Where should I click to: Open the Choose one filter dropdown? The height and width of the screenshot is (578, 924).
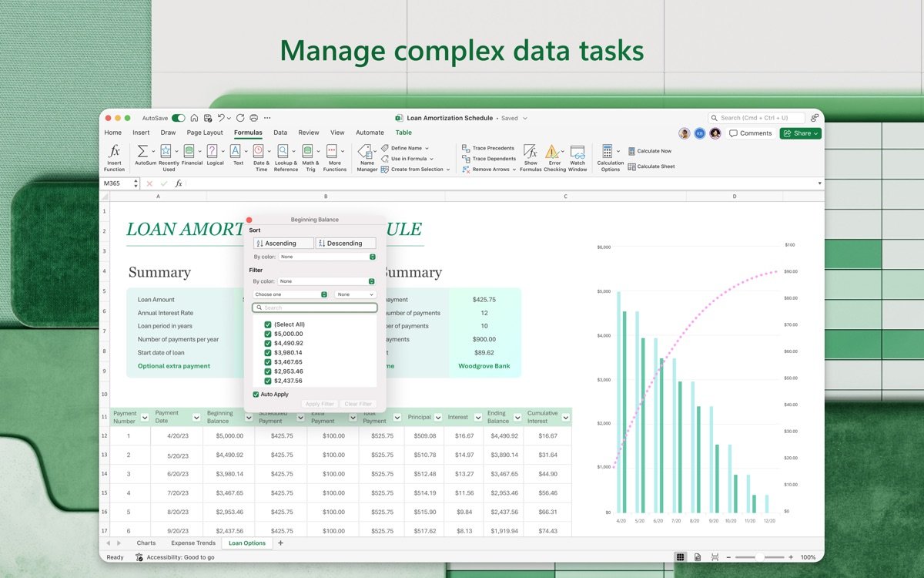291,294
